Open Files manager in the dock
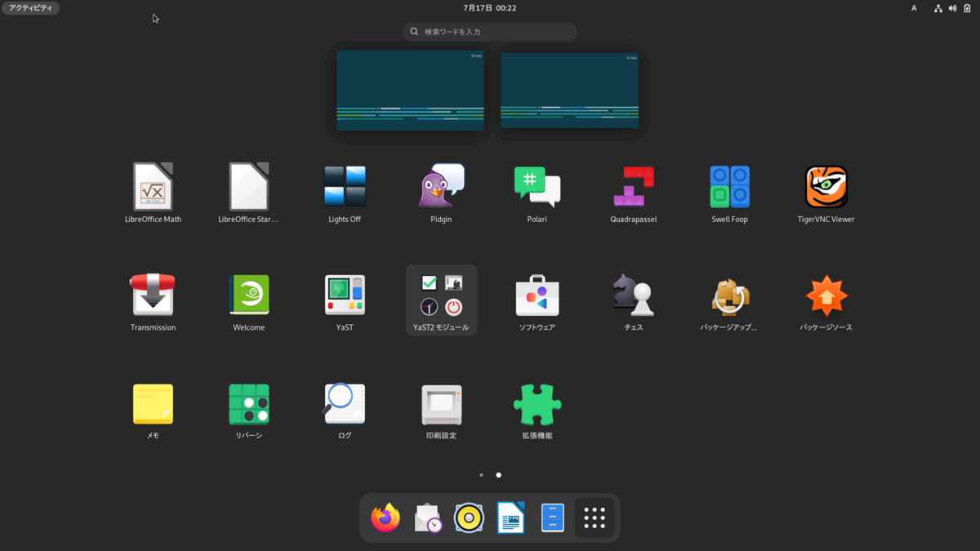This screenshot has width=980, height=551. [x=553, y=518]
